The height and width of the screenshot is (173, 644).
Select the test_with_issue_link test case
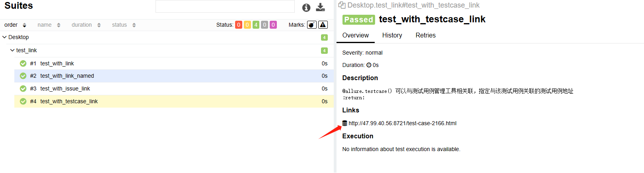tap(65, 88)
